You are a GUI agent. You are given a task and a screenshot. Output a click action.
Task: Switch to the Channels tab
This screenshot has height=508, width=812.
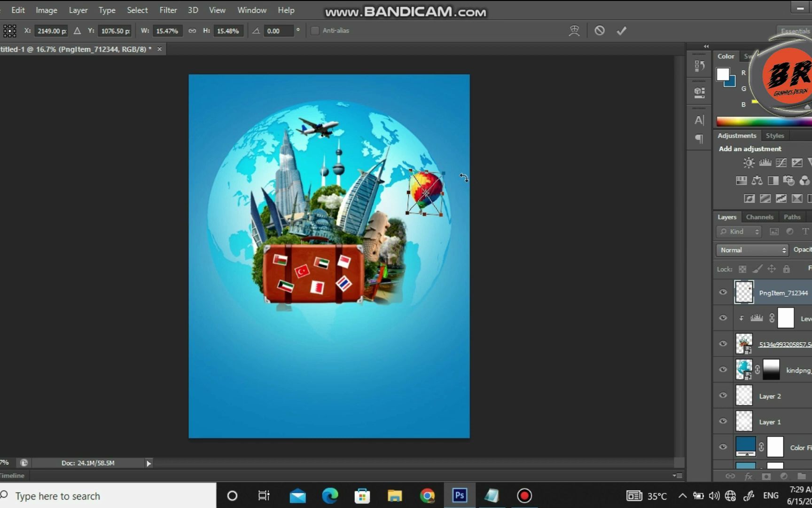pos(759,217)
